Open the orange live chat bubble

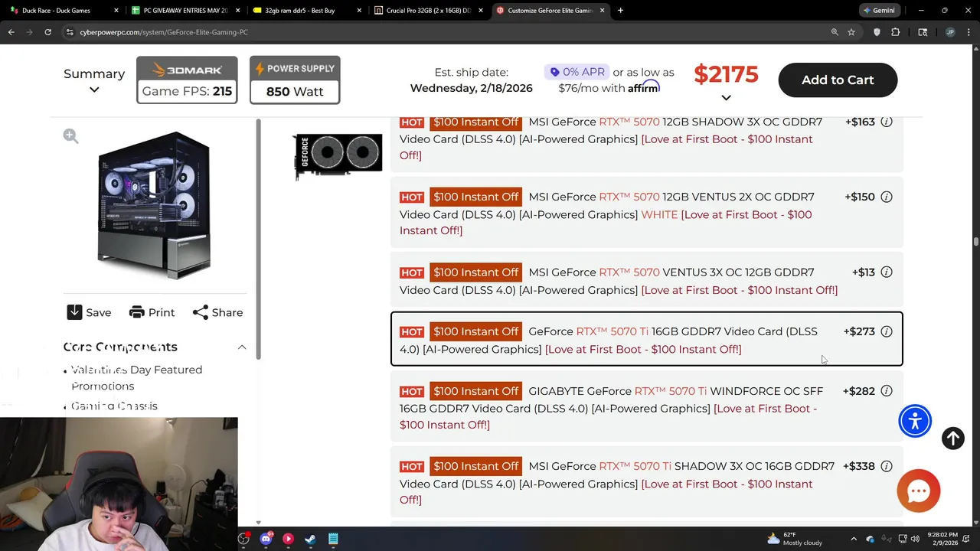tap(918, 491)
